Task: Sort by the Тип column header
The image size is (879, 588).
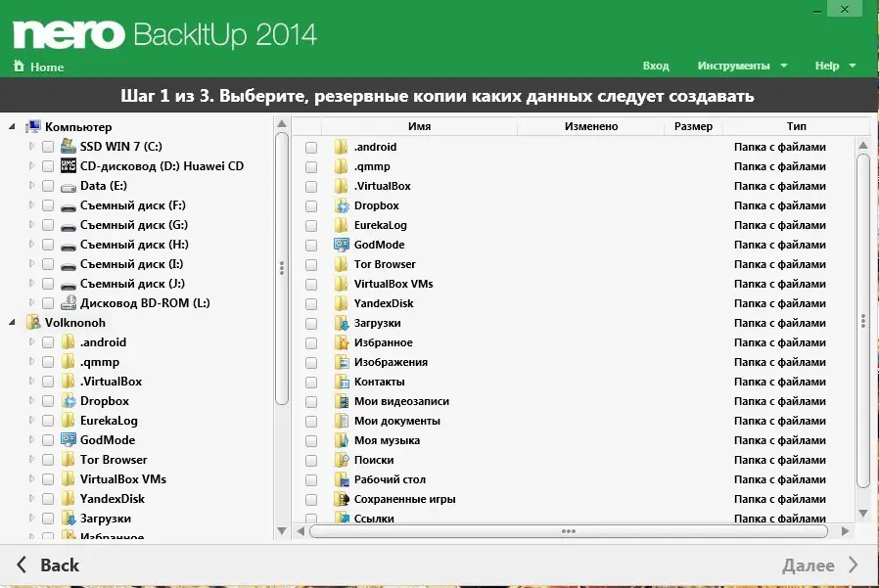Action: click(796, 126)
